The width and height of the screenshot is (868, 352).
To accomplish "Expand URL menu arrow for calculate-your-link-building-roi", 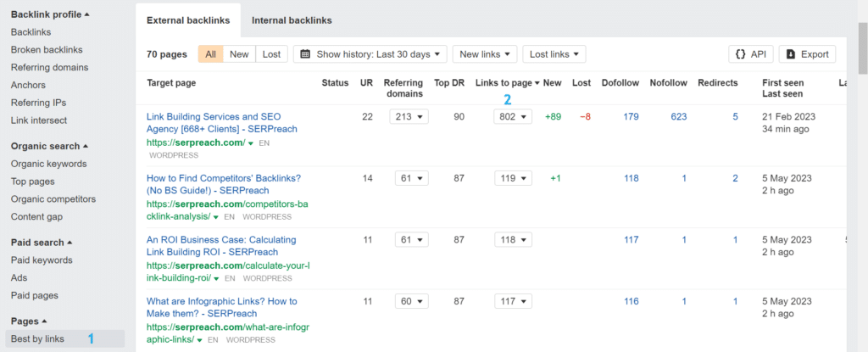I will pos(216,279).
